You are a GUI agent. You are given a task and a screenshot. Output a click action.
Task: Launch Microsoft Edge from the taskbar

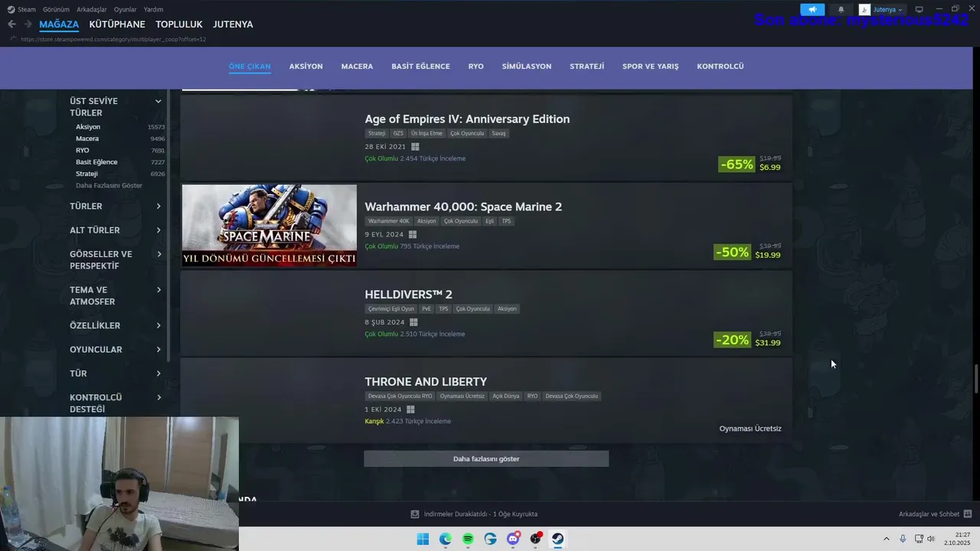[x=446, y=539]
